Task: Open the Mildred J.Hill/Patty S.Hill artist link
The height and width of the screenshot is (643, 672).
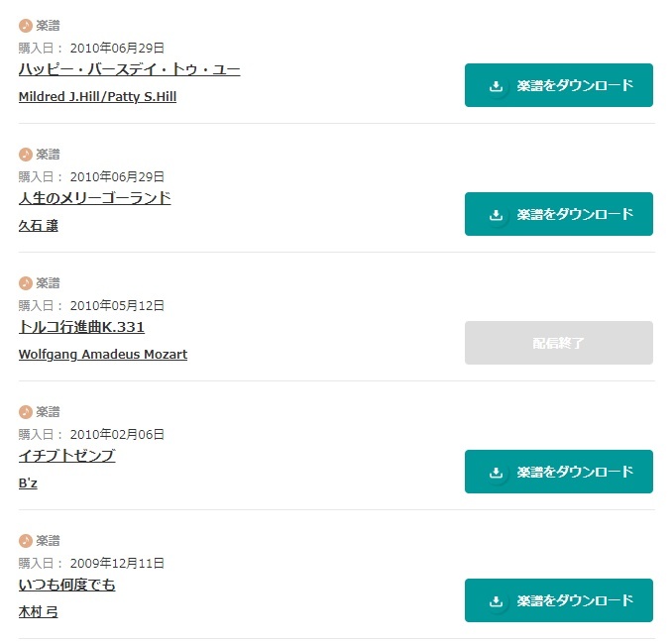Action: (x=98, y=97)
